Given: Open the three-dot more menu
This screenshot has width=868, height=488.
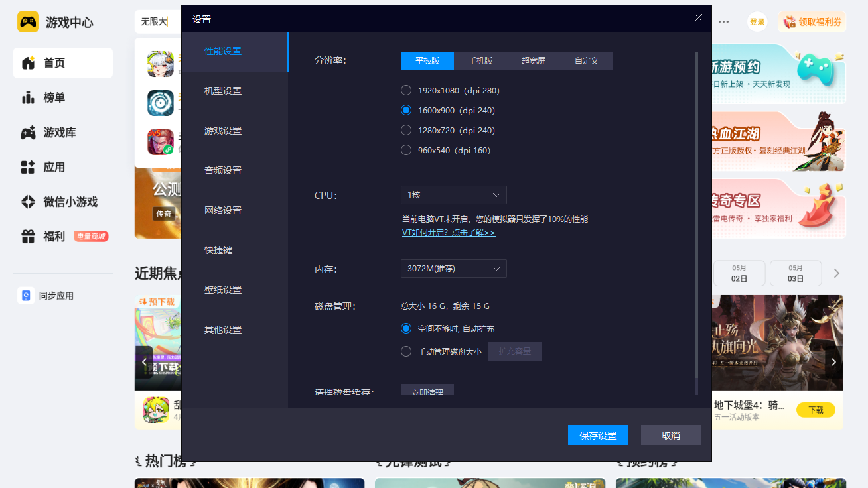Looking at the screenshot, I should [724, 22].
